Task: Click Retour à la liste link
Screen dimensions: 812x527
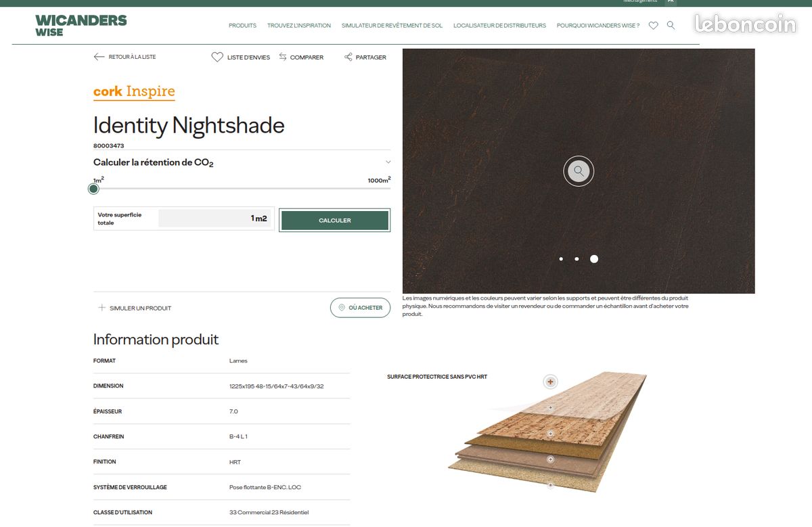Action: pos(132,57)
